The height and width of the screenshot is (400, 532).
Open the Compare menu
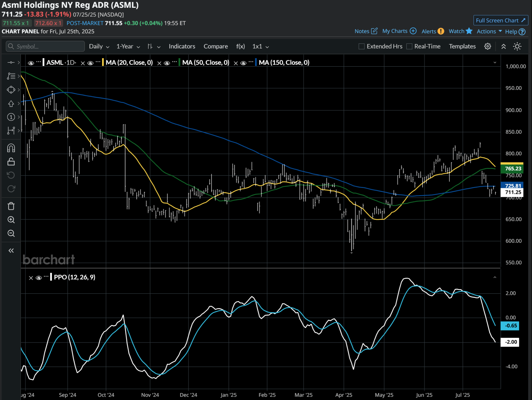click(216, 46)
